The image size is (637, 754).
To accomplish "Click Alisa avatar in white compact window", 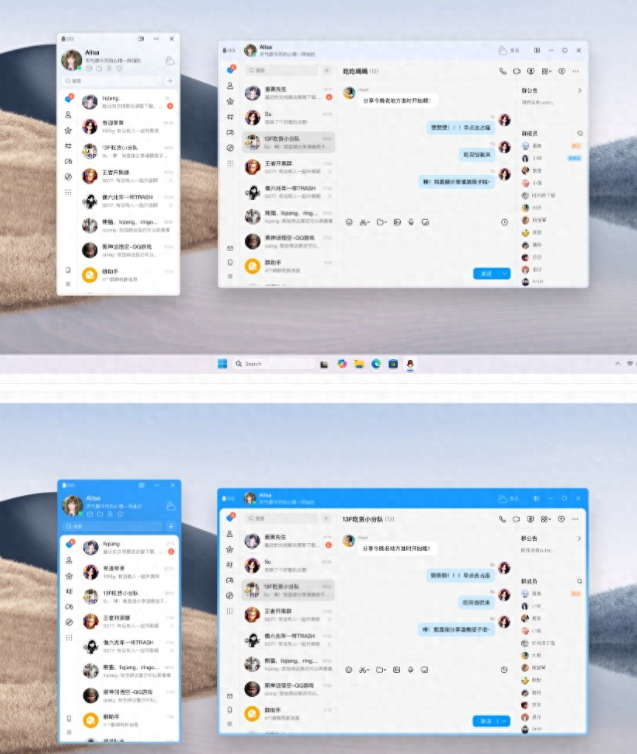I will [x=72, y=60].
